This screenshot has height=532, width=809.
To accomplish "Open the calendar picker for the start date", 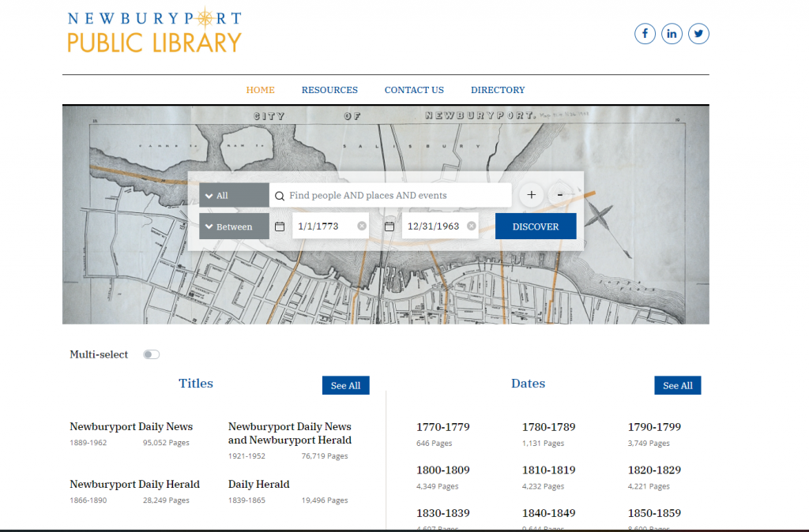I will coord(280,226).
